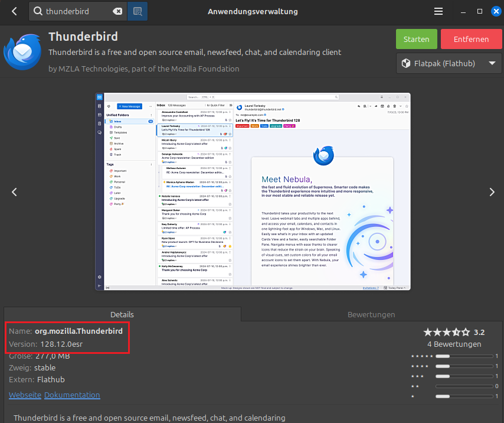Click the Extern Flathub value
This screenshot has height=423, width=504.
51,379
